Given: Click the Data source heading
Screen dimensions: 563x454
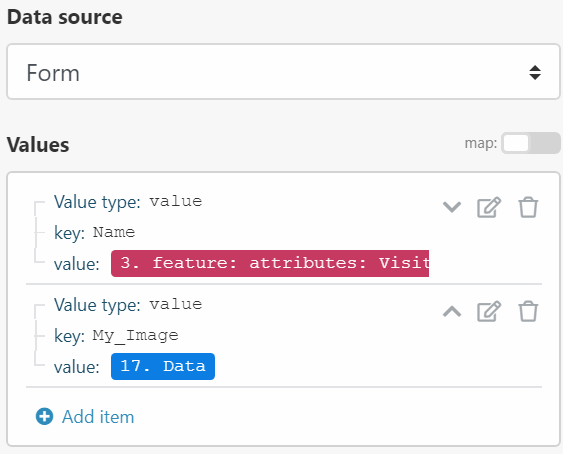Looking at the screenshot, I should click(65, 17).
